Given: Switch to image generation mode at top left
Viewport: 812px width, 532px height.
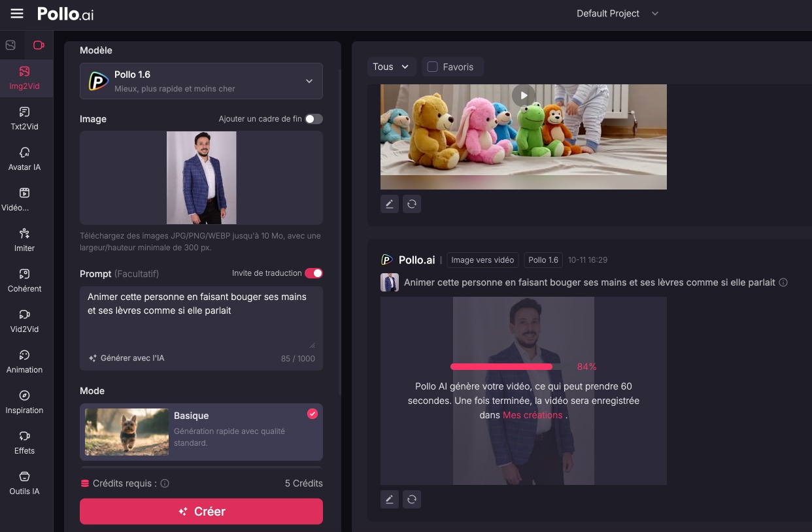Looking at the screenshot, I should pyautogui.click(x=10, y=44).
